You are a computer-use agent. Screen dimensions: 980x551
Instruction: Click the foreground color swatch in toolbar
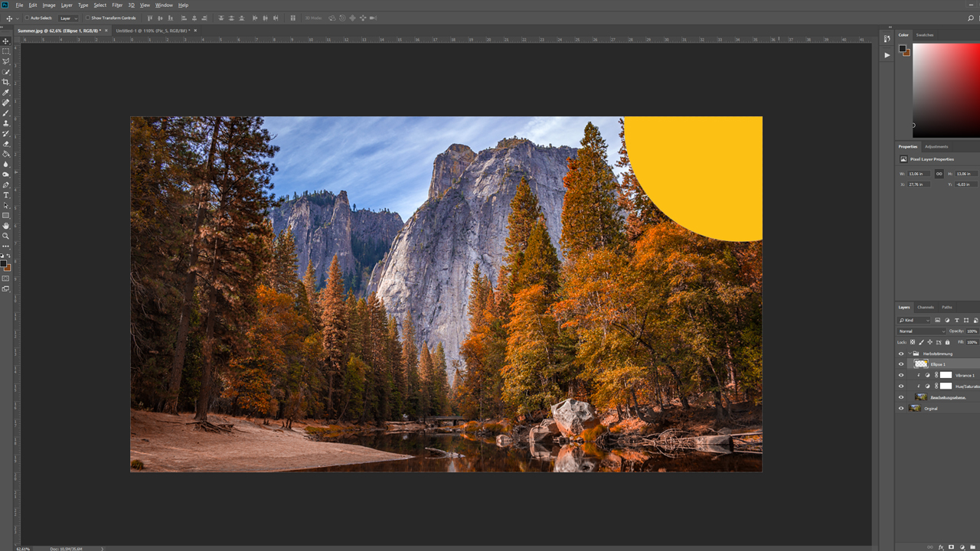point(4,263)
